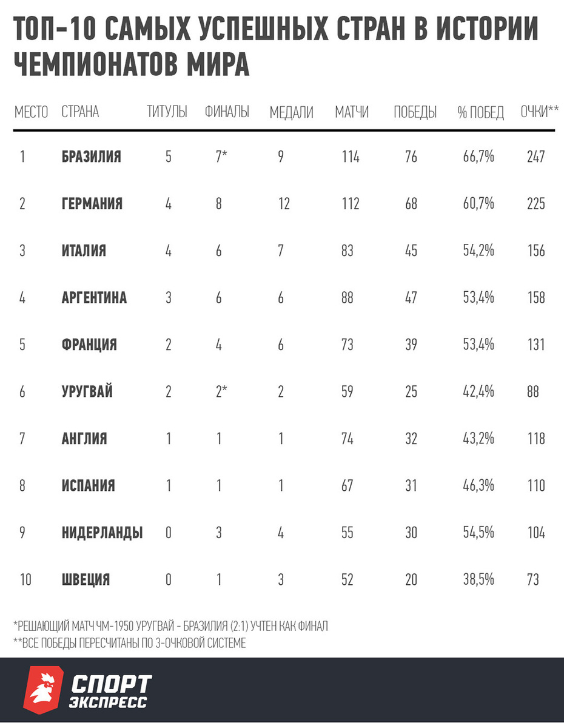Screen dimensions: 564x728
Task: Select the ТИТУЛЫ column header
Action: (x=167, y=112)
